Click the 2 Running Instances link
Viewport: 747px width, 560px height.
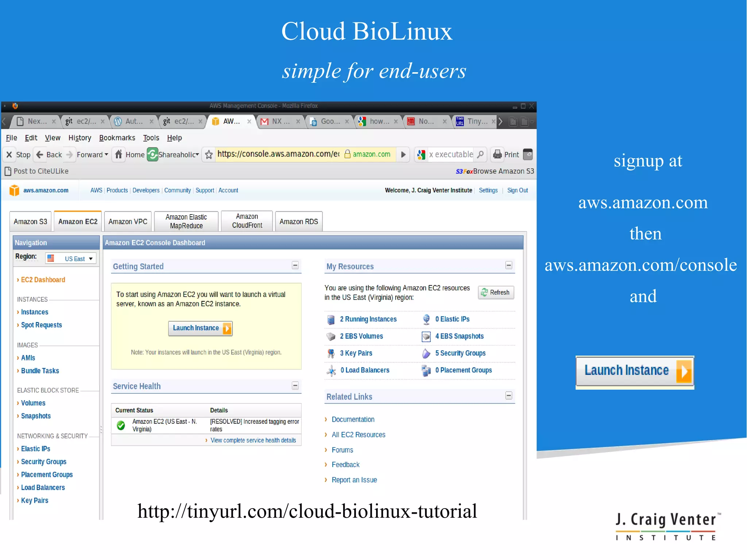pyautogui.click(x=368, y=319)
